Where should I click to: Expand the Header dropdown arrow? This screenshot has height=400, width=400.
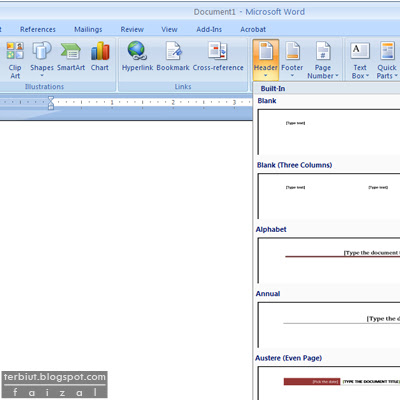pos(266,76)
